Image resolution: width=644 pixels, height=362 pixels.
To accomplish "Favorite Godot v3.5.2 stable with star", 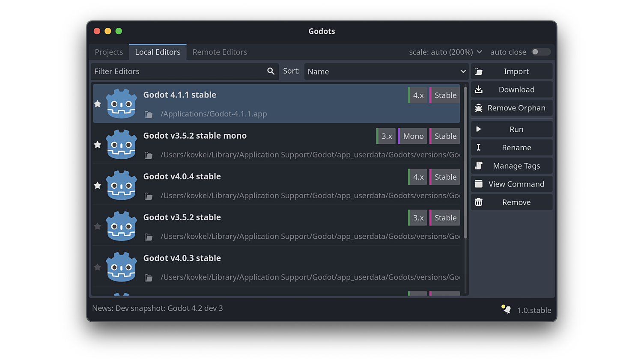I will [98, 226].
